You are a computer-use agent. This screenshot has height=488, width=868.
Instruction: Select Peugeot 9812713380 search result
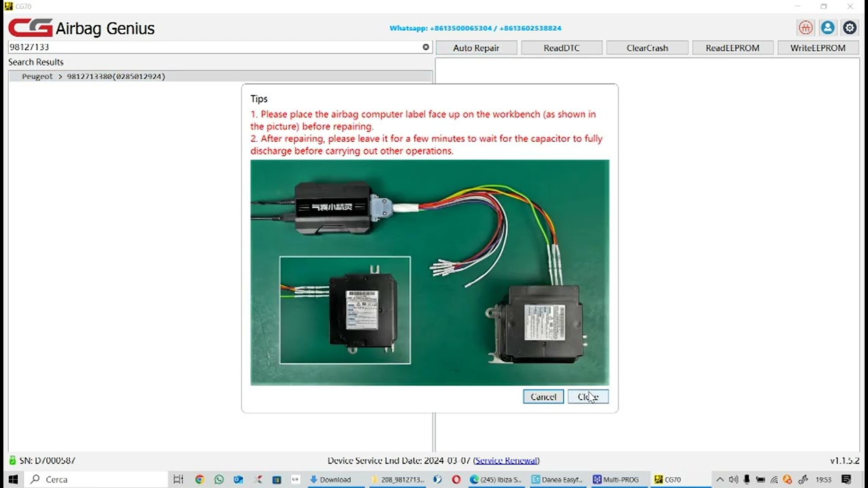tap(220, 77)
